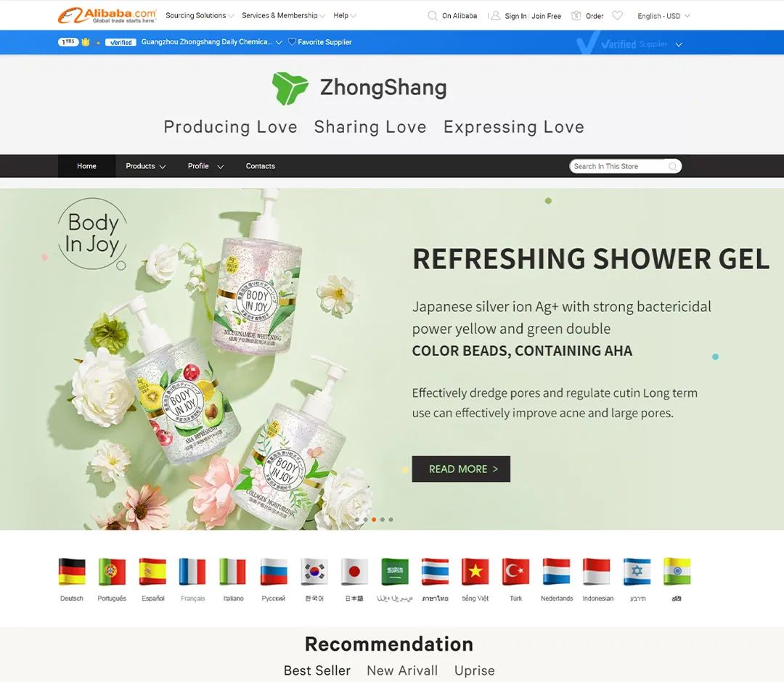Select the Deutsch German flag
The image size is (784, 682).
(x=71, y=571)
